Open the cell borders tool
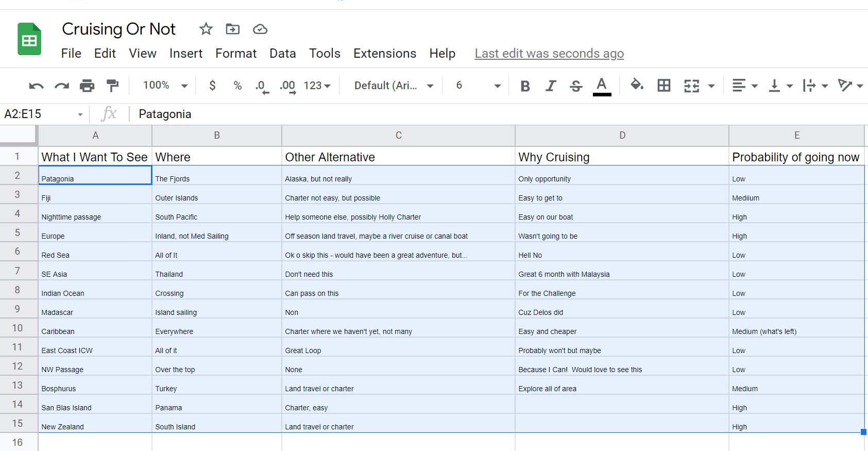 coord(664,86)
